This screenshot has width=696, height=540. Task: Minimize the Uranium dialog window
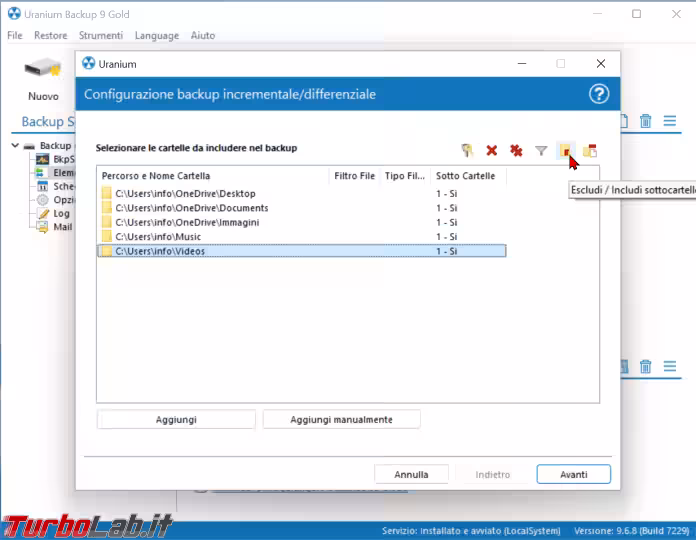[522, 63]
